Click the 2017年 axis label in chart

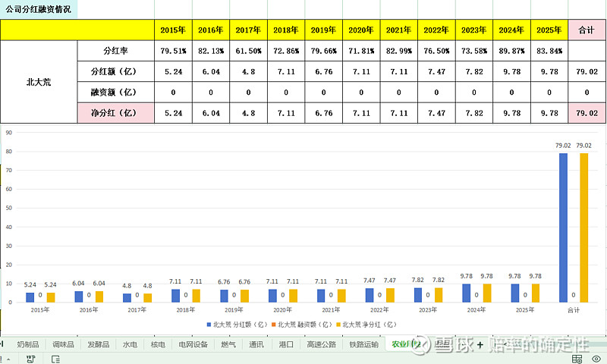pyautogui.click(x=137, y=310)
